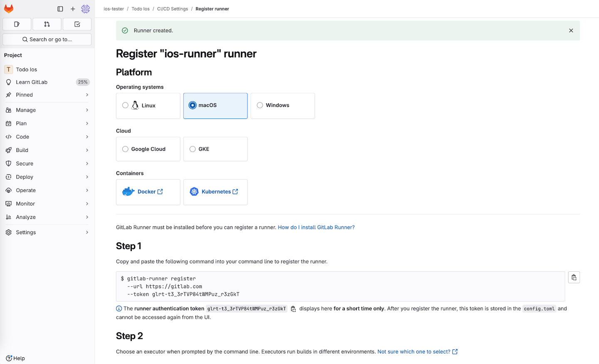Click the Operate icon in sidebar
This screenshot has width=599, height=364.
(8, 190)
